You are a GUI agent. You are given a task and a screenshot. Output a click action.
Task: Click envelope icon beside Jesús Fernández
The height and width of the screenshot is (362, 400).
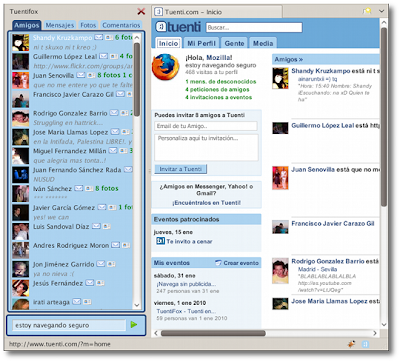pos(90,283)
